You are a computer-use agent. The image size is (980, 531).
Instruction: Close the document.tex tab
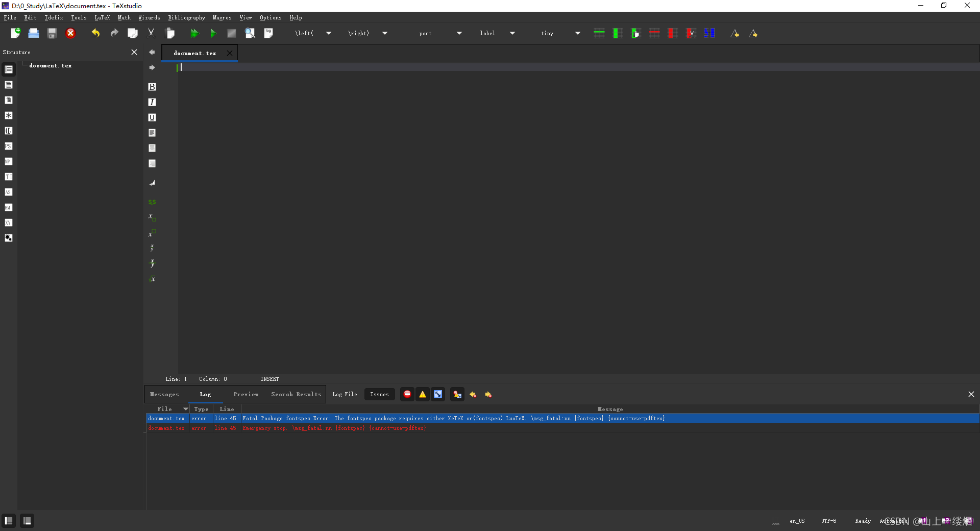(230, 53)
